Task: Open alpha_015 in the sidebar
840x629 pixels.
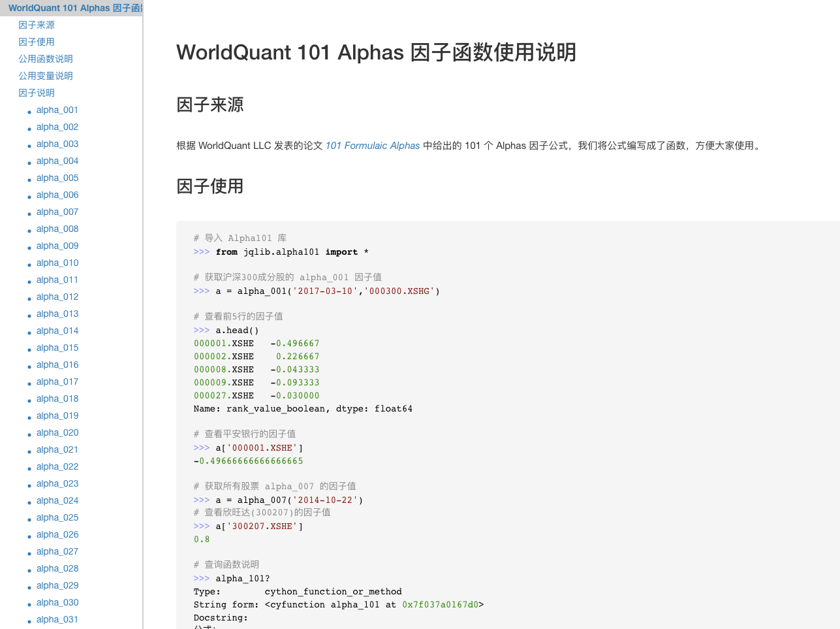Action: coord(57,347)
